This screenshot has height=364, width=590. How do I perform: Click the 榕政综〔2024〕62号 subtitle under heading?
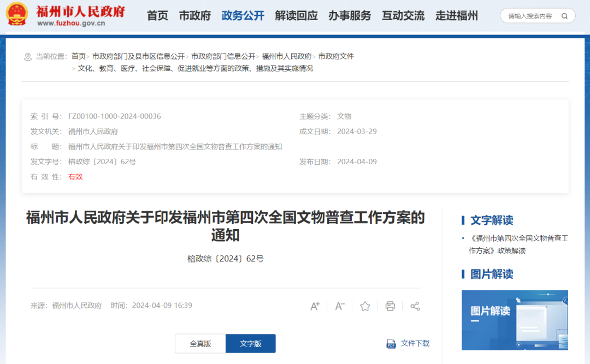click(x=226, y=259)
